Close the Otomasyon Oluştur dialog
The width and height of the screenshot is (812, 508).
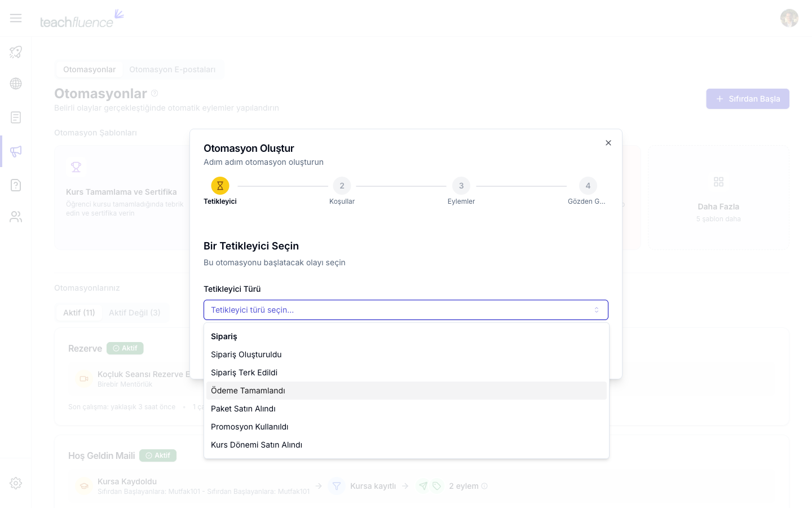tap(608, 143)
